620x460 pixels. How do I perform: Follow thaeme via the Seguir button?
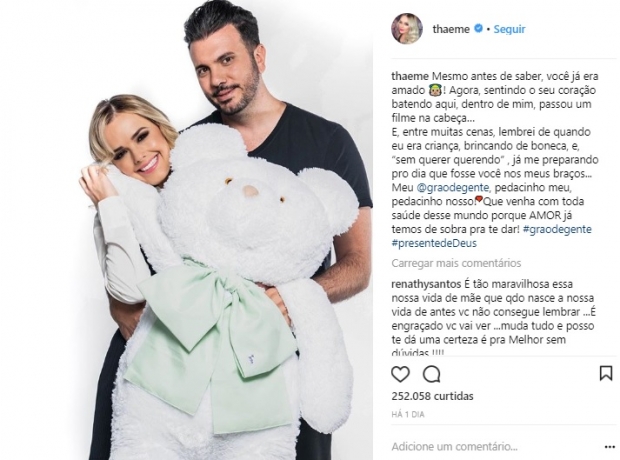pyautogui.click(x=509, y=29)
